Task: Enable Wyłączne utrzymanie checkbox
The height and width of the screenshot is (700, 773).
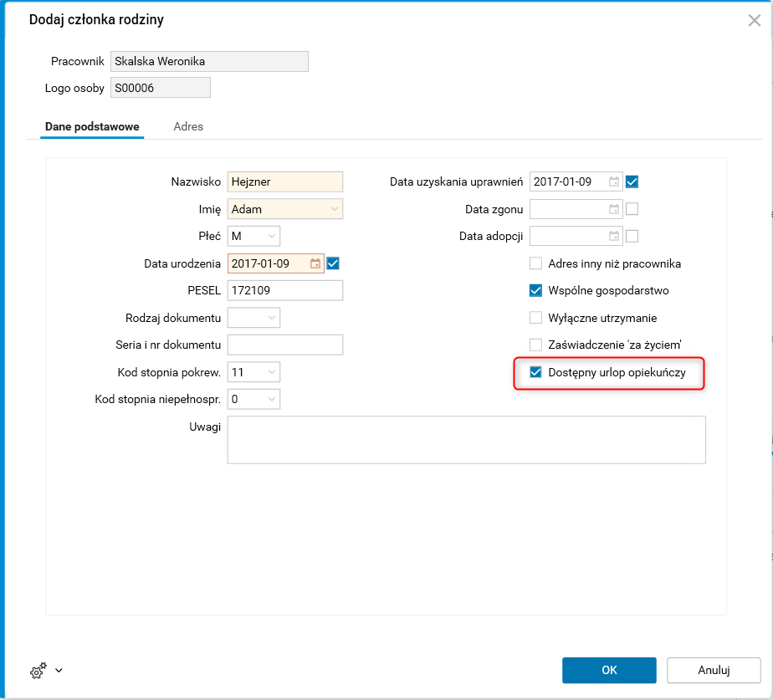Action: tap(536, 318)
